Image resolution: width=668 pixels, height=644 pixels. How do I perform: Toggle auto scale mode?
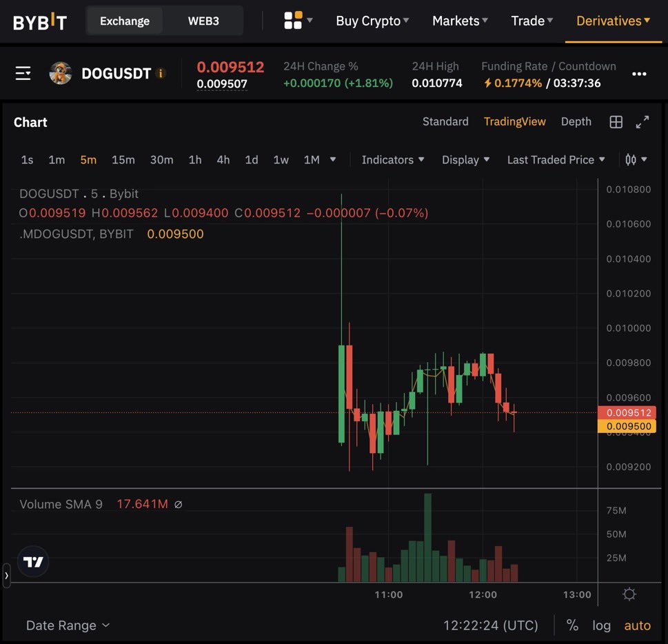click(637, 625)
